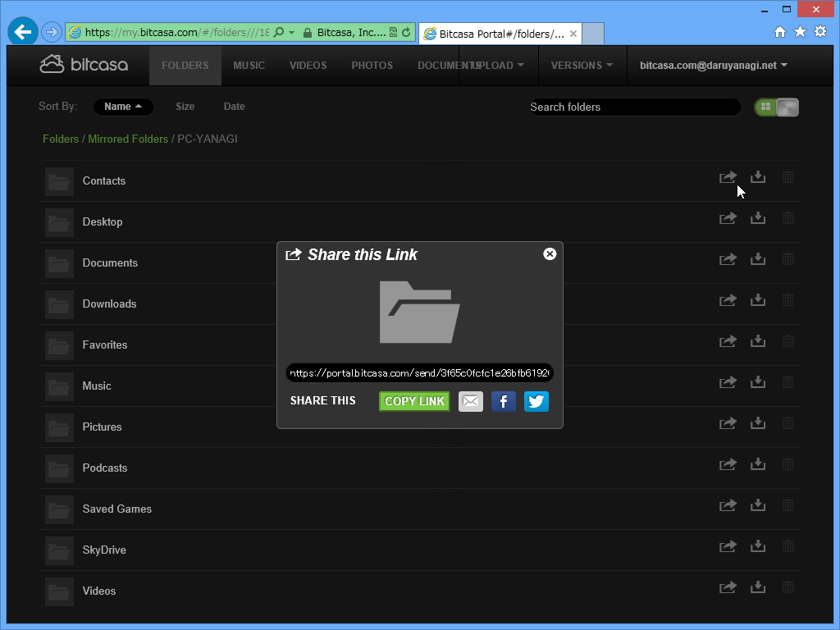The height and width of the screenshot is (630, 840).
Task: Go back in the browser
Action: [22, 32]
